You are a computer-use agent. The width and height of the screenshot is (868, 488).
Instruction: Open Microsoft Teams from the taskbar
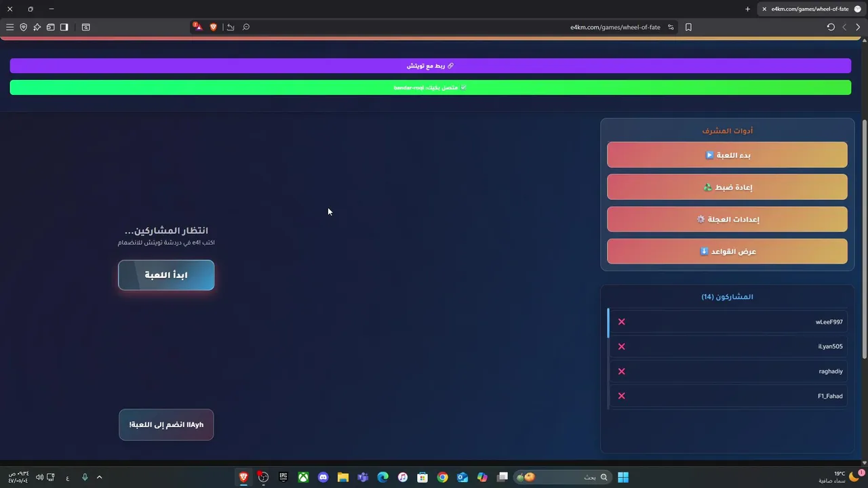363,477
